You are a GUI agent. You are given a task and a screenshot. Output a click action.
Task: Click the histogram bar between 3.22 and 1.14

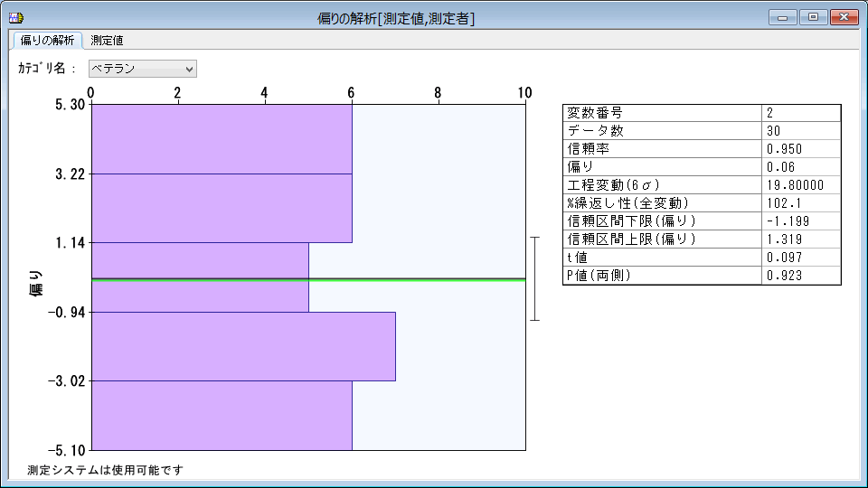coord(222,208)
